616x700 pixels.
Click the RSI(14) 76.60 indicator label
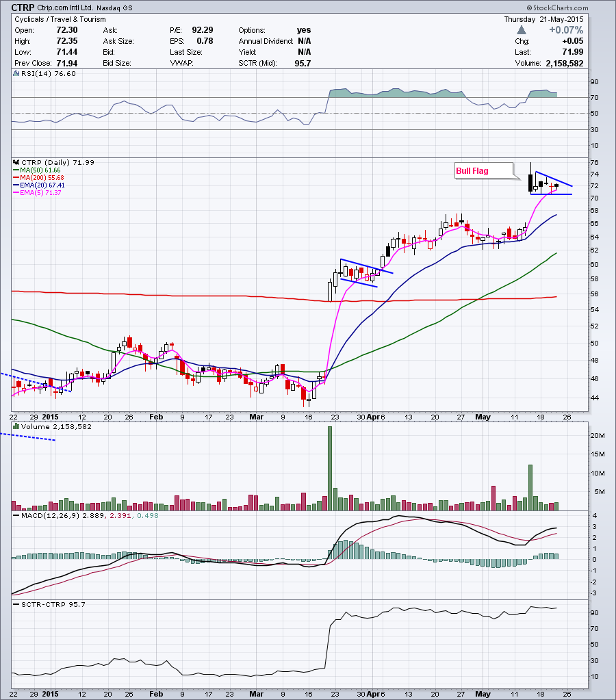[x=48, y=74]
